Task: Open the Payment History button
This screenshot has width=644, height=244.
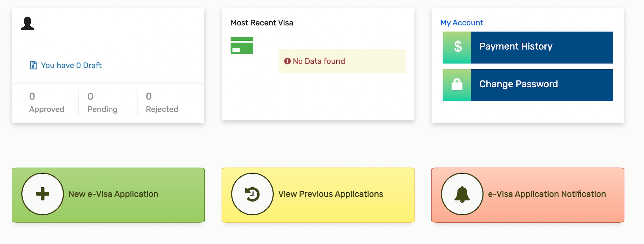Action: (527, 47)
